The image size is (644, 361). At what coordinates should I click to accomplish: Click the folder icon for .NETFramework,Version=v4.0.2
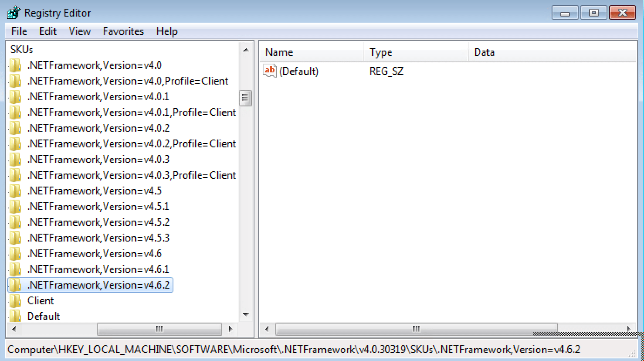point(15,128)
